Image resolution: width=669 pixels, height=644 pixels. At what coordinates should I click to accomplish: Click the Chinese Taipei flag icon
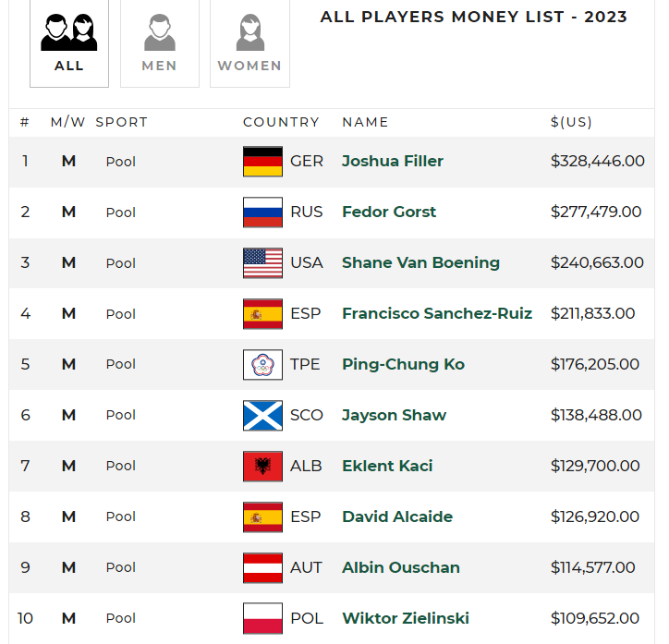pos(262,364)
